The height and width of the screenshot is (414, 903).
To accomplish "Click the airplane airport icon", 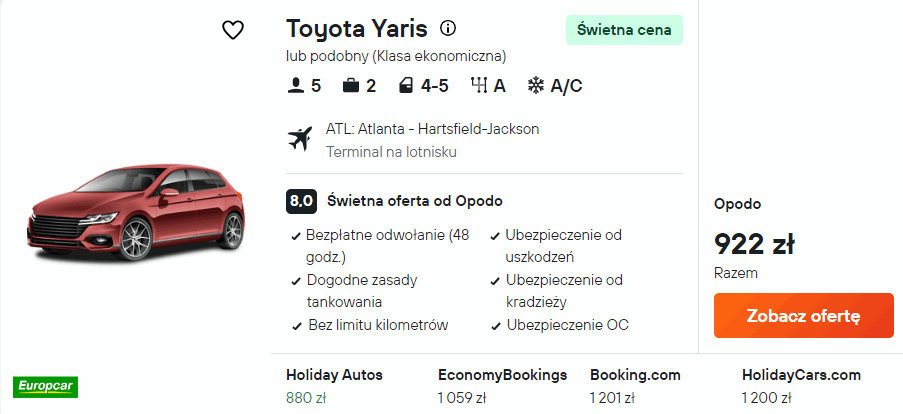I will (x=300, y=139).
